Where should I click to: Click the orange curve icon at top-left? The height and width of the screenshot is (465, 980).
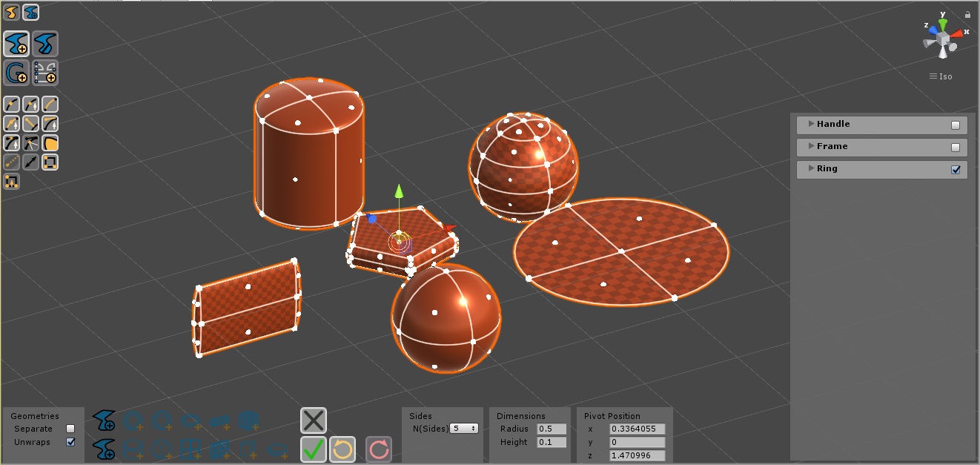click(10, 12)
